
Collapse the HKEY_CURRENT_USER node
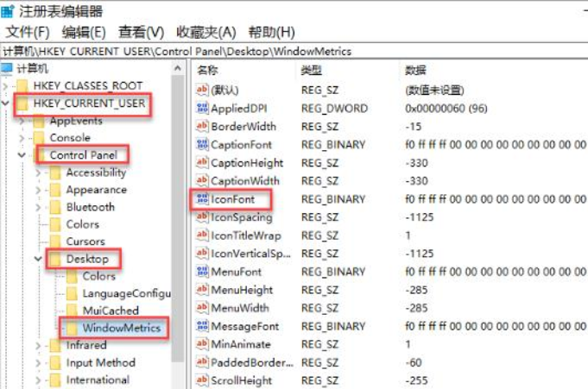coord(5,103)
